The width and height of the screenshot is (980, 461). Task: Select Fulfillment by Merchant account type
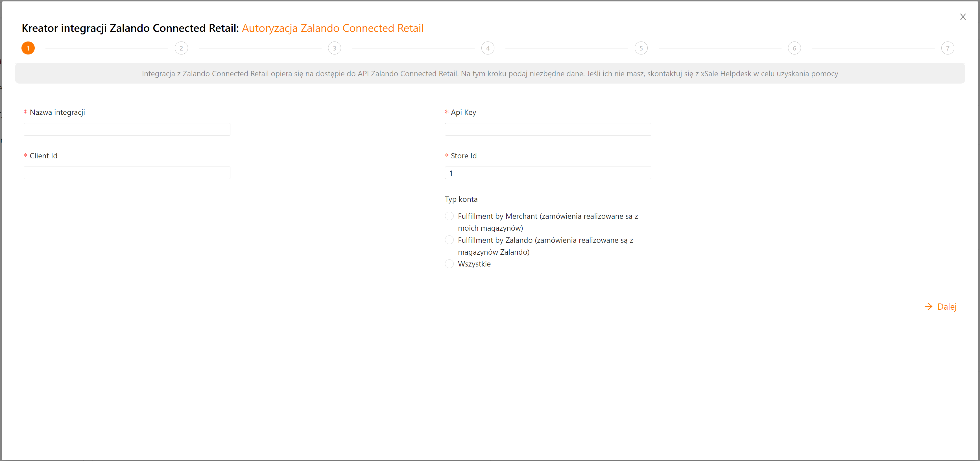click(449, 216)
